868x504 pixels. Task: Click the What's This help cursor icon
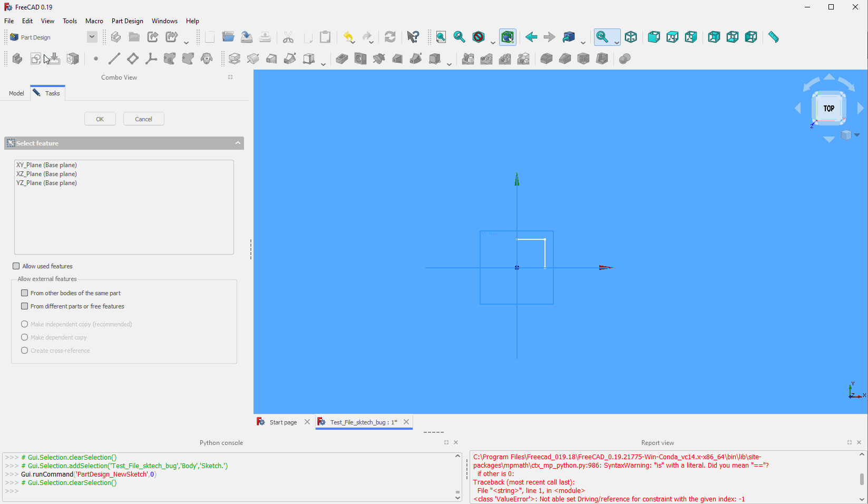413,37
